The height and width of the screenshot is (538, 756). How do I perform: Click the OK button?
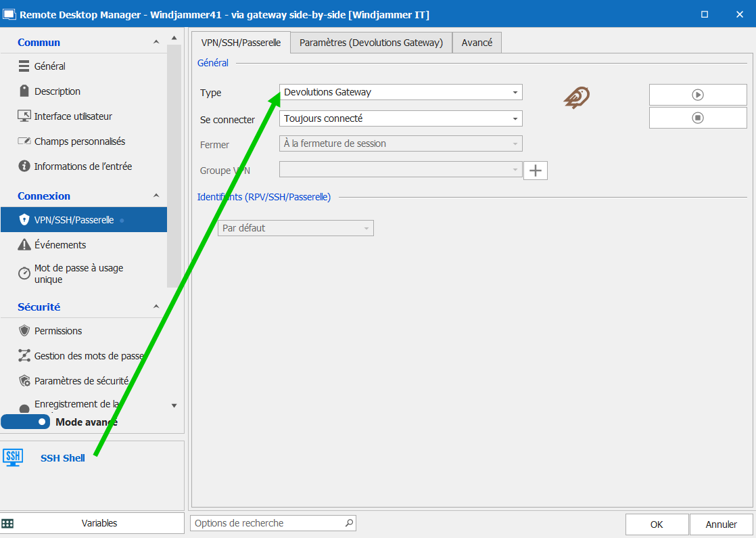click(x=657, y=524)
